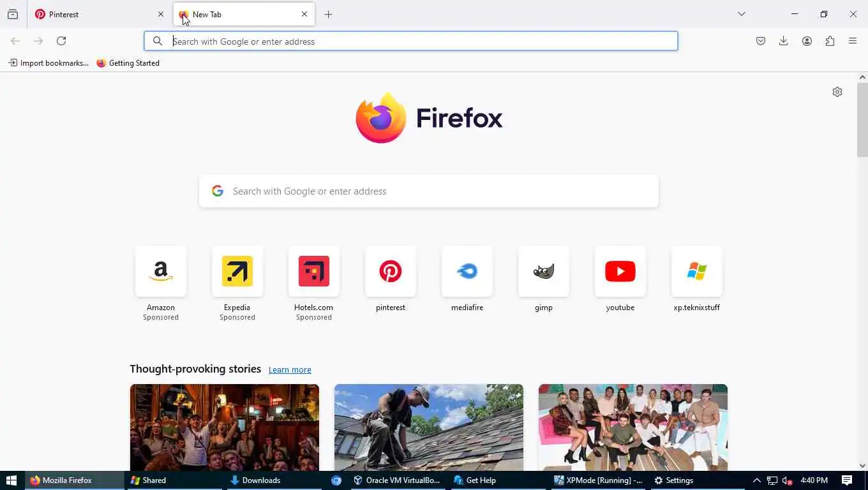
Task: Open the Downloads toolbar panel
Action: pos(784,41)
